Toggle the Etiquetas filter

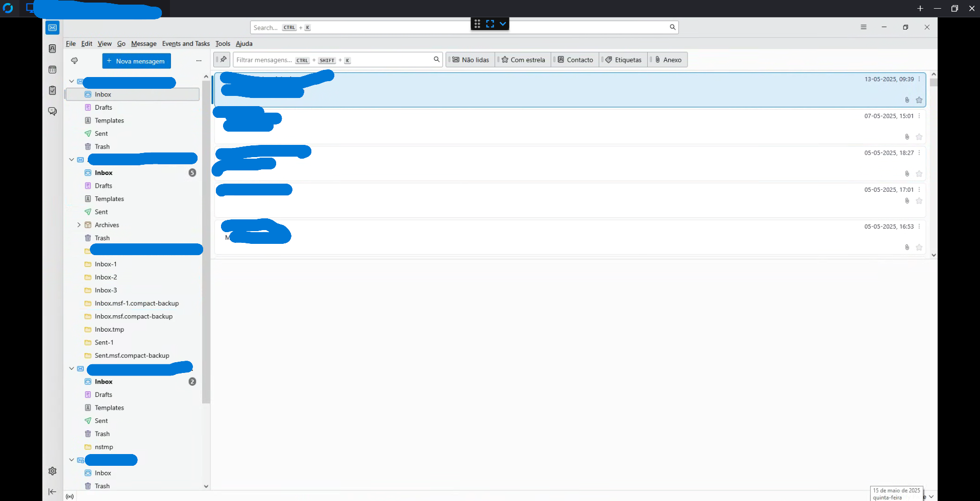click(623, 60)
